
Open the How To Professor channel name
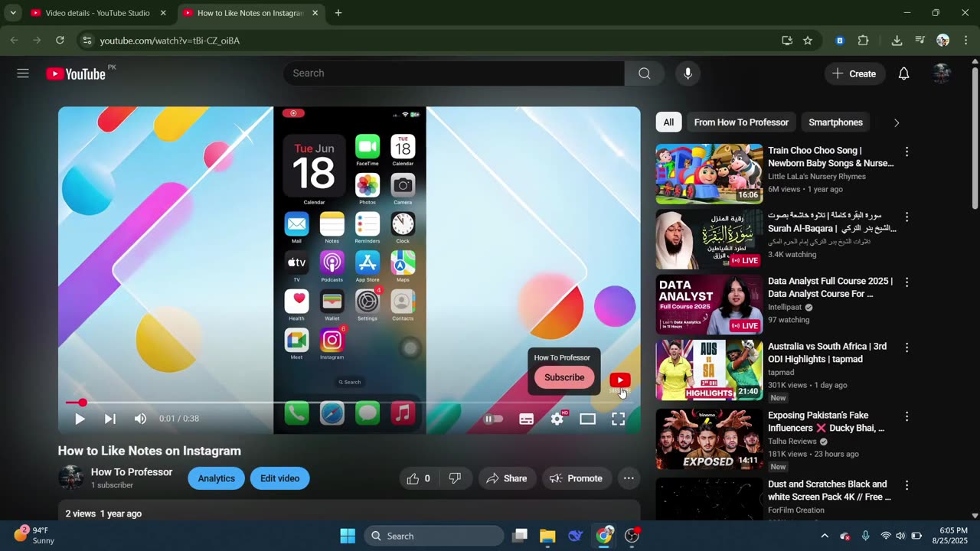pyautogui.click(x=132, y=472)
